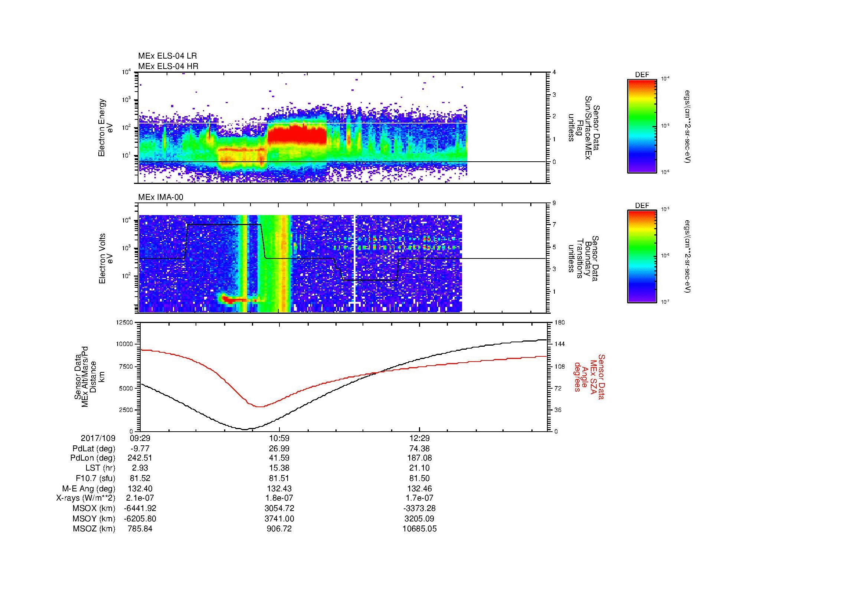The width and height of the screenshot is (868, 613).
Task: Click the 'MEx IMA-00' panel title
Action: tap(161, 197)
